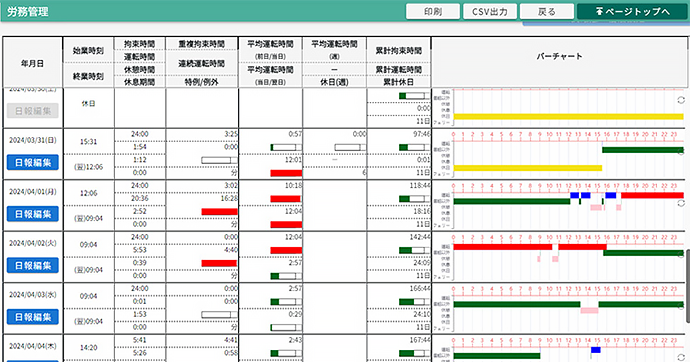Click long red bar in 2024/04/01 chart

(652, 195)
